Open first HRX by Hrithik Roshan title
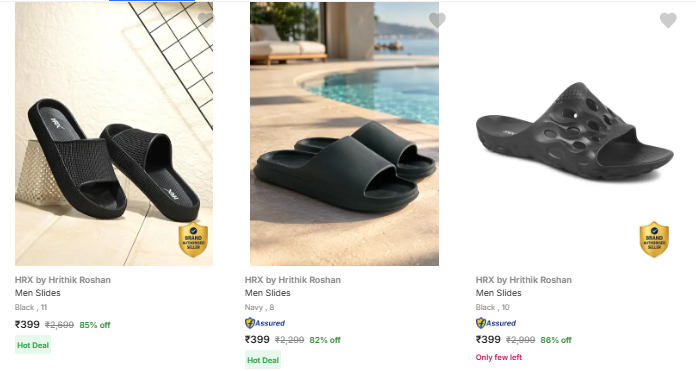Viewport: 696px width, 371px height. coord(63,280)
